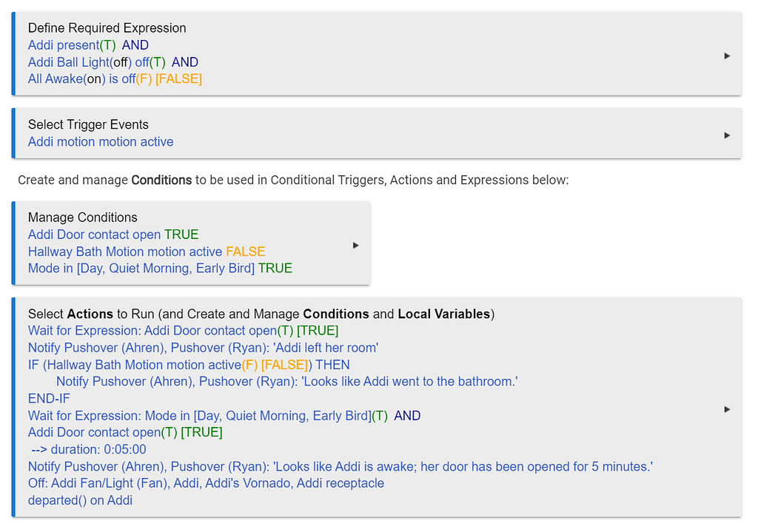758x532 pixels.
Task: Click 'Wait for Expression: Addi Door contact open' action
Action: click(x=184, y=331)
